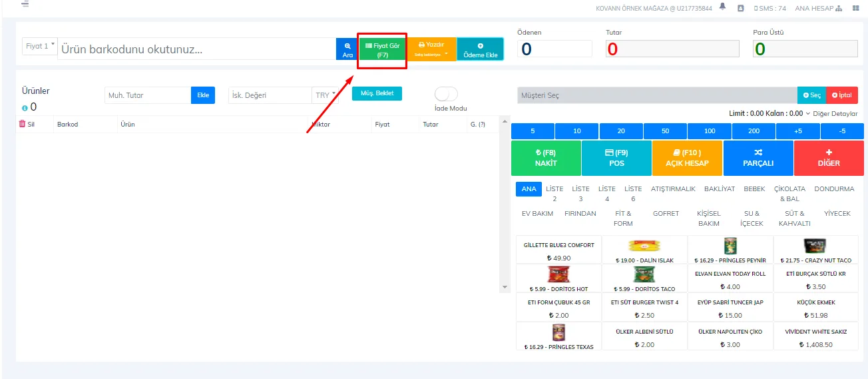
Task: Click the 50 quick amount button
Action: pos(665,131)
